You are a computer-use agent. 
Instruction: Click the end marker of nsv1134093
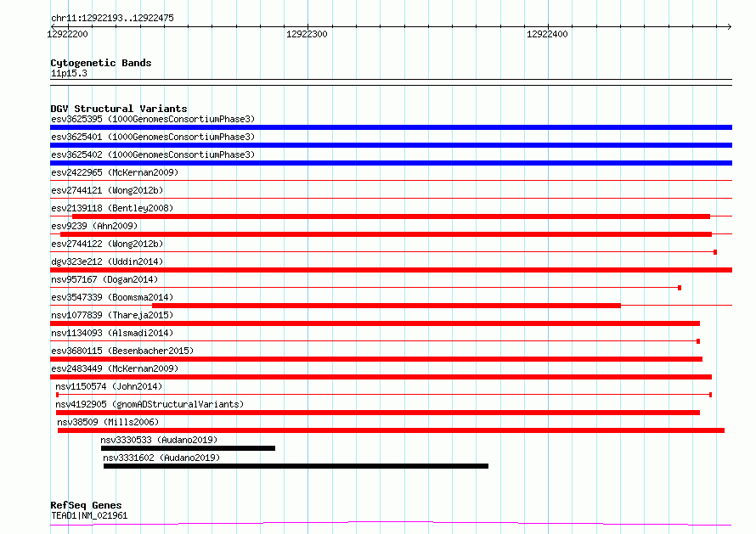[698, 341]
